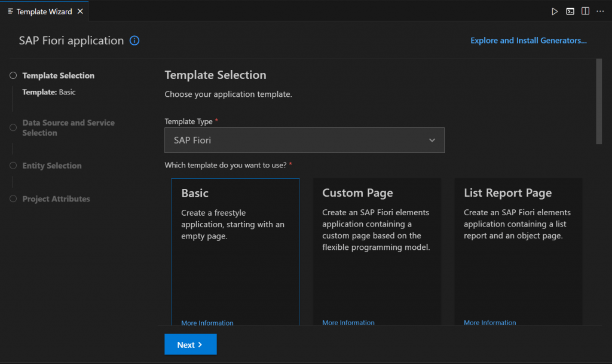Open the terminal panel icon in toolbar
This screenshot has height=364, width=612.
click(x=570, y=11)
